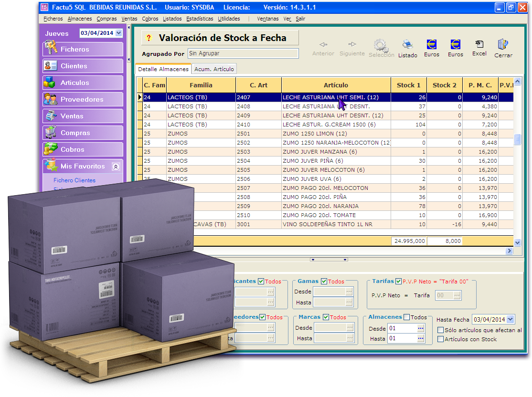532x397 pixels.
Task: Open Gamas Hasta lookup button
Action: [x=349, y=302]
